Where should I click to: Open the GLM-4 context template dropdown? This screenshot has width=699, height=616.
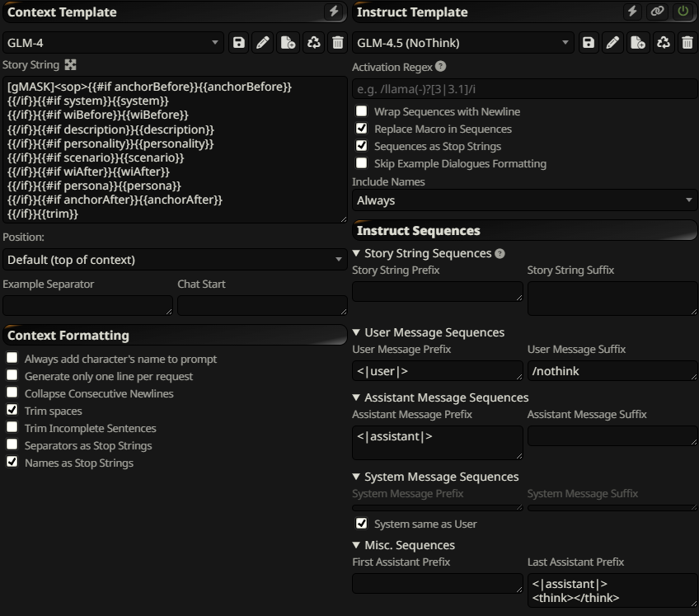tap(113, 43)
